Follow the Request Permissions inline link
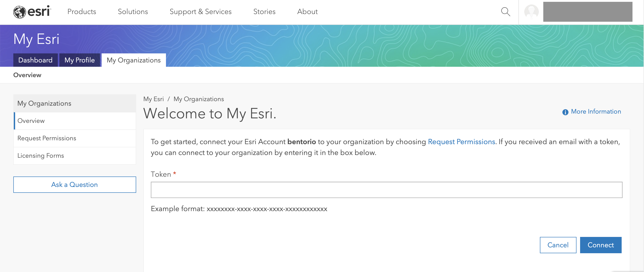Screen dimensions: 644x272 [461, 142]
